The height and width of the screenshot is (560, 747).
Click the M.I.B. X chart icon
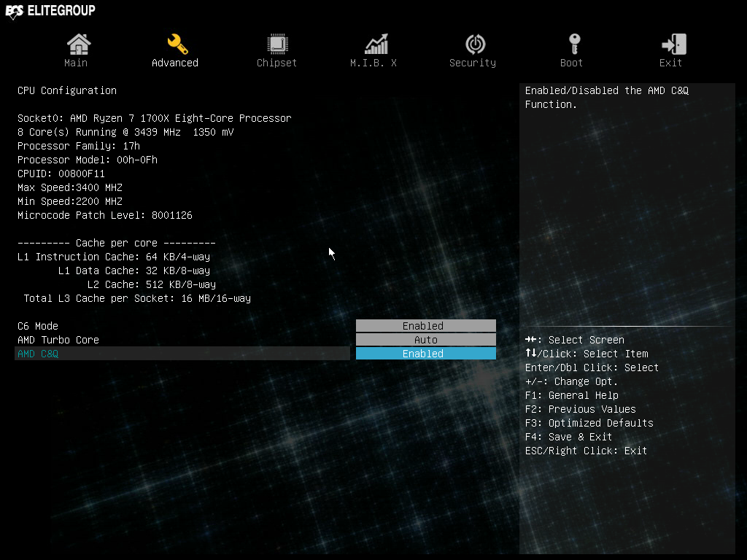[x=376, y=44]
